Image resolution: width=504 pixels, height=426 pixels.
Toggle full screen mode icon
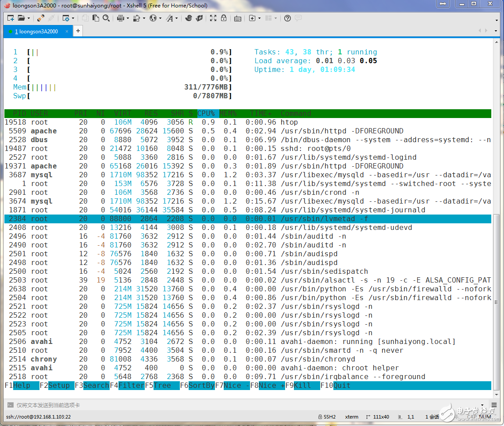pos(213,18)
